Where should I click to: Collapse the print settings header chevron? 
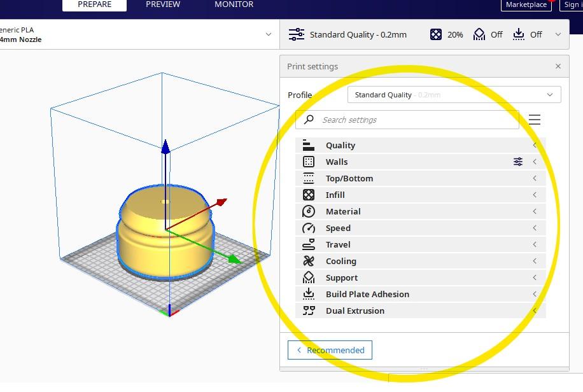(x=558, y=34)
